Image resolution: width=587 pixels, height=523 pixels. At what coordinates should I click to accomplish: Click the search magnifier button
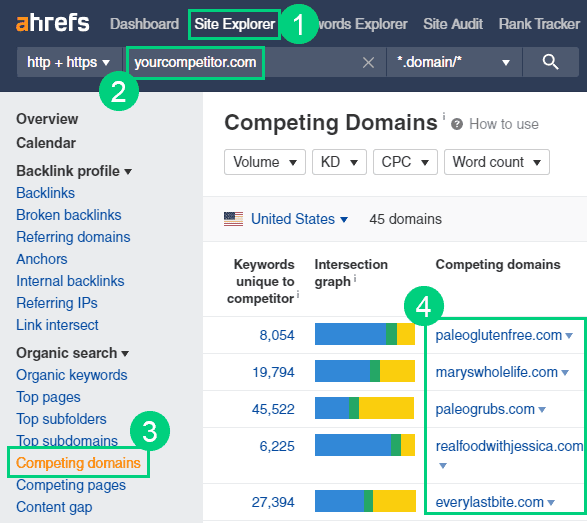[x=550, y=62]
